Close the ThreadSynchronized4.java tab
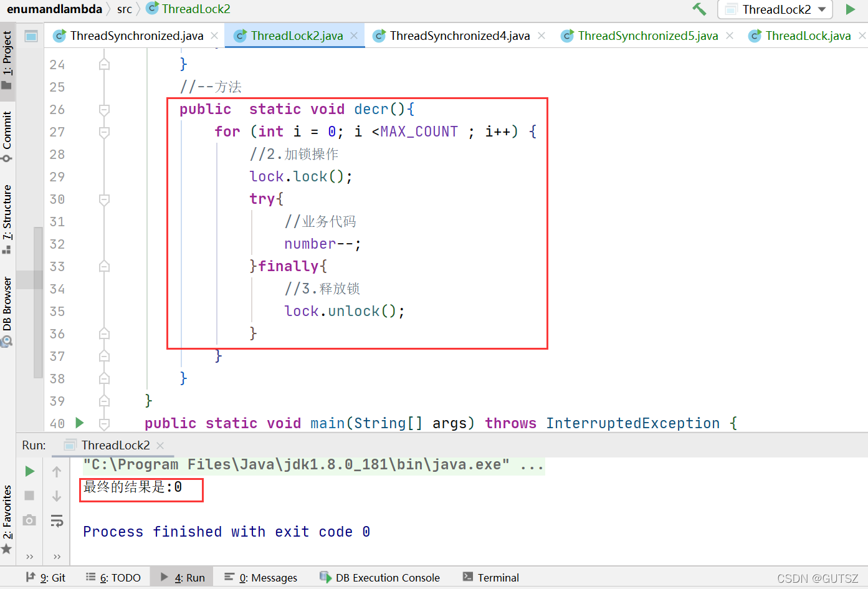868x589 pixels. 541,36
